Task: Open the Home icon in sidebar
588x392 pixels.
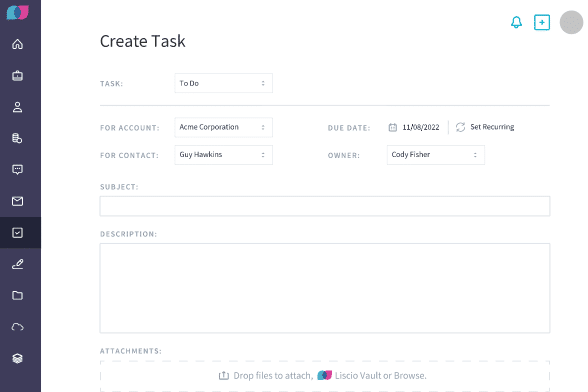Action: 17,44
